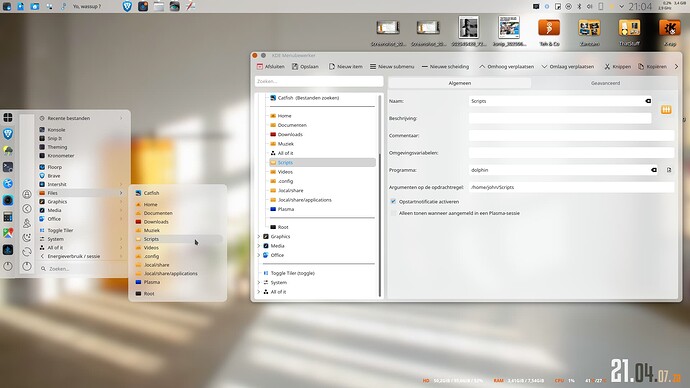Expand the System tree node arrow

[x=259, y=282]
